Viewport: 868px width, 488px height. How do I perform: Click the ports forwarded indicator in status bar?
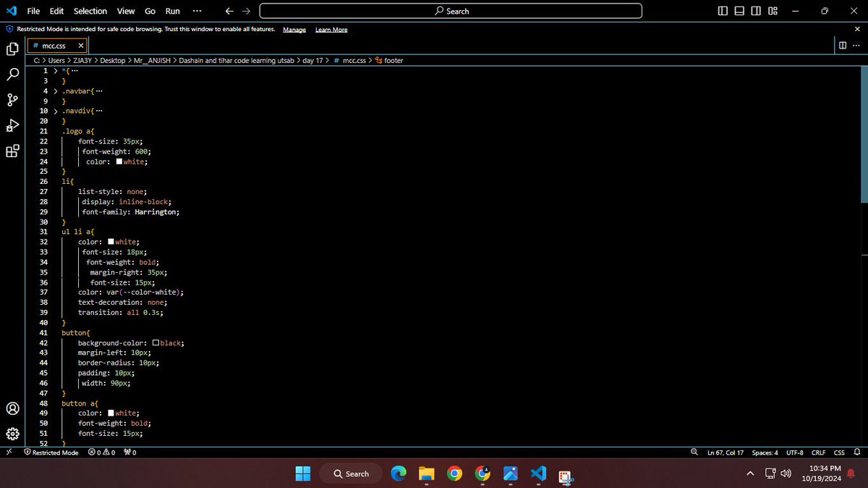click(x=130, y=452)
